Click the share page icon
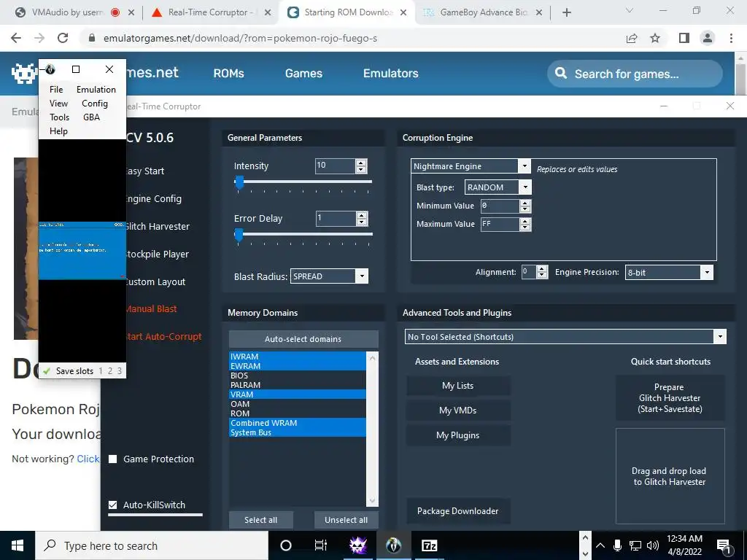The width and height of the screenshot is (747, 560). pyautogui.click(x=632, y=38)
